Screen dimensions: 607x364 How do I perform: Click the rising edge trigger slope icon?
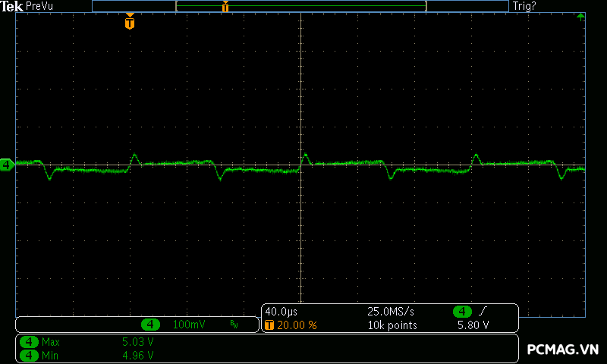(483, 312)
